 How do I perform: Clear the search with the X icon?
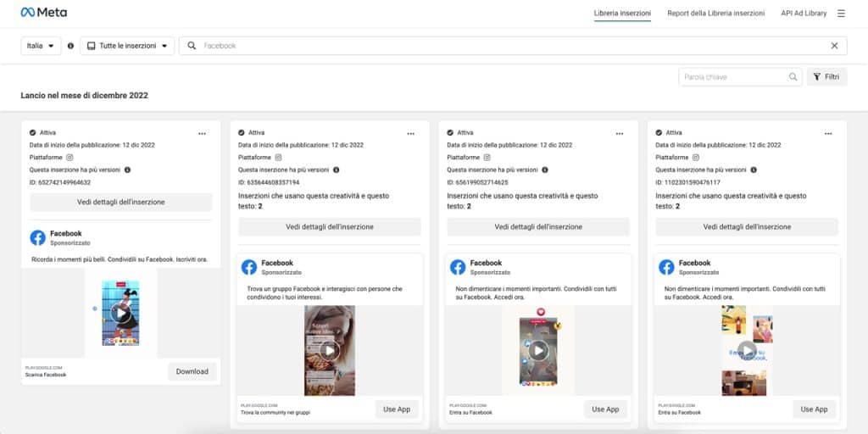(834, 46)
